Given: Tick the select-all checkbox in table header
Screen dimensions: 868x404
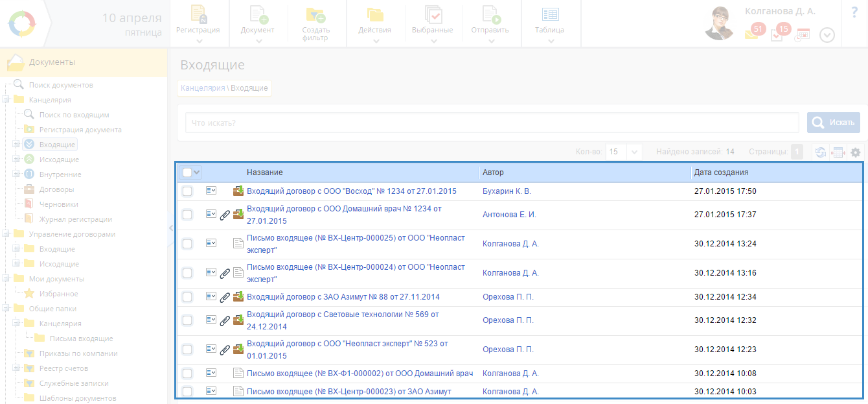Looking at the screenshot, I should [x=187, y=172].
